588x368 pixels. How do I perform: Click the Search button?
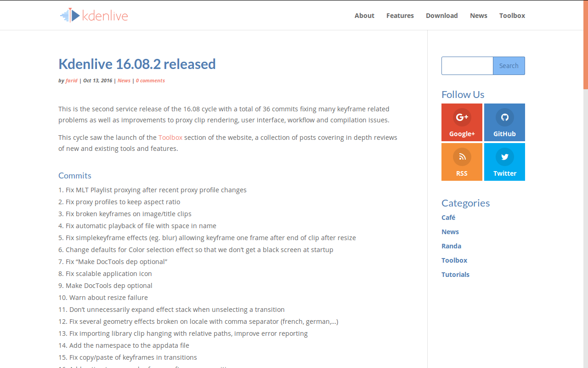coord(509,66)
